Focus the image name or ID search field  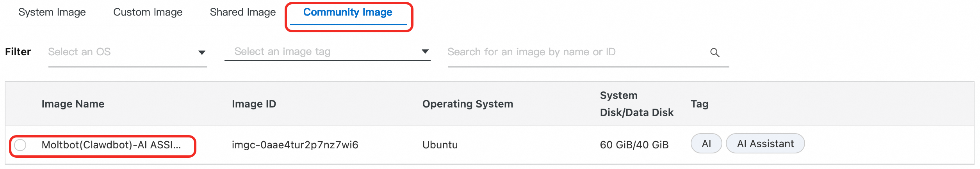[x=574, y=52]
